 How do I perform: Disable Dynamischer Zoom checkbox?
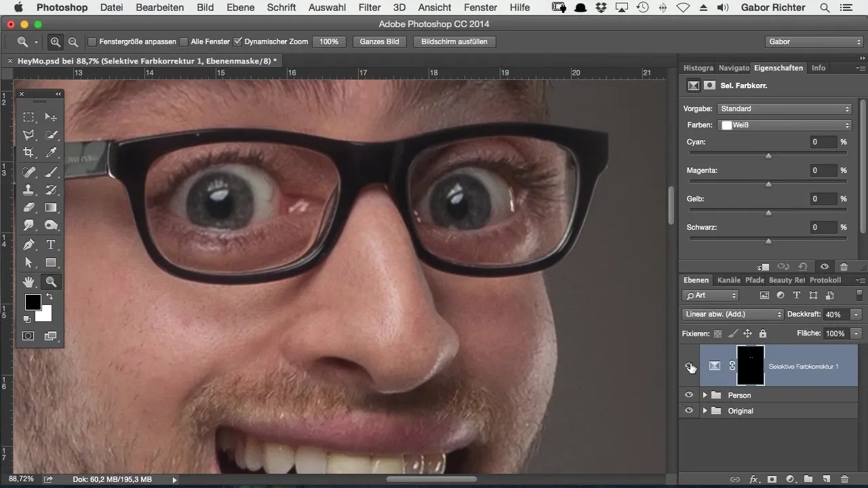tap(237, 41)
